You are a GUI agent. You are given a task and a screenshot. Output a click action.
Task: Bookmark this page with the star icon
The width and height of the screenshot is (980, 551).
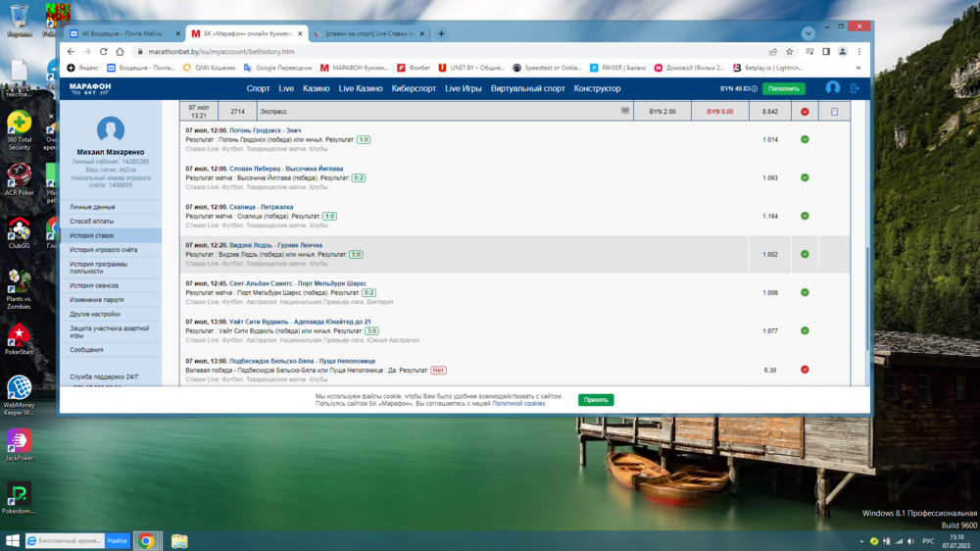[x=789, y=52]
